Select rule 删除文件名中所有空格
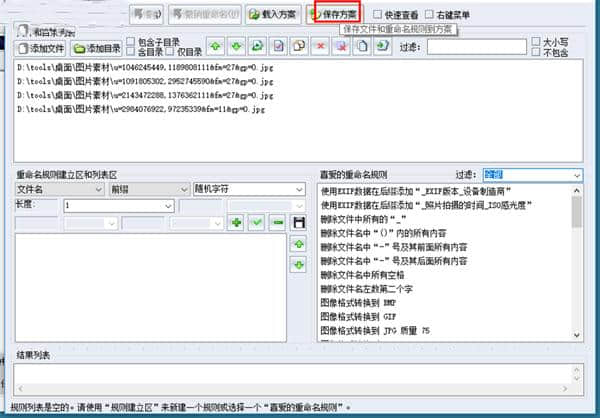The width and height of the screenshot is (600, 418). (x=362, y=275)
